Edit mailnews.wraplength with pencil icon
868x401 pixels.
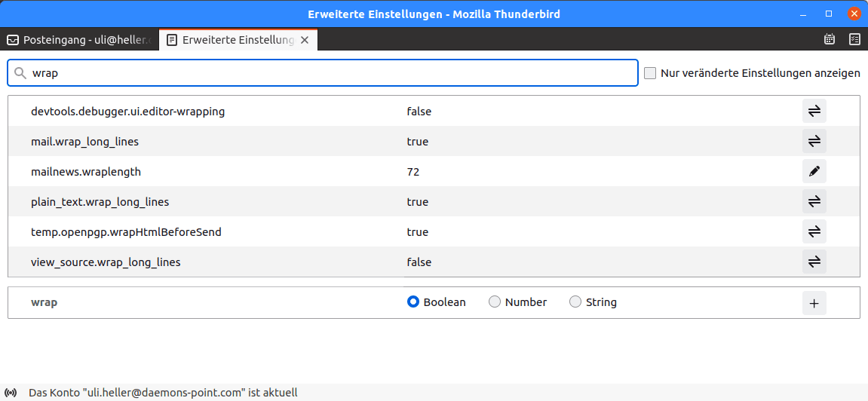click(814, 172)
